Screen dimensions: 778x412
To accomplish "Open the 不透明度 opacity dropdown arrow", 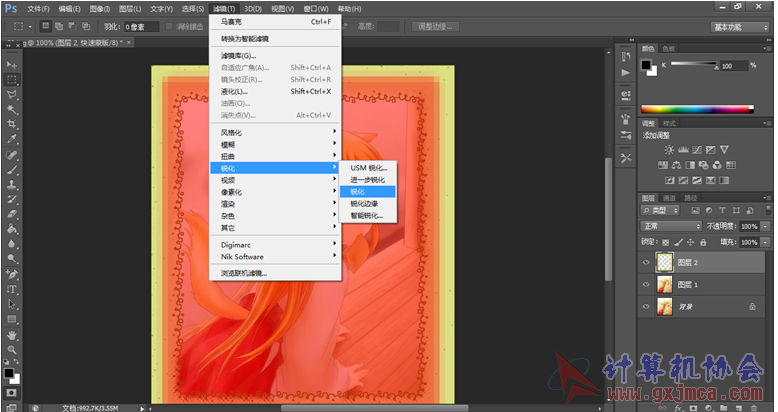I will [x=766, y=226].
